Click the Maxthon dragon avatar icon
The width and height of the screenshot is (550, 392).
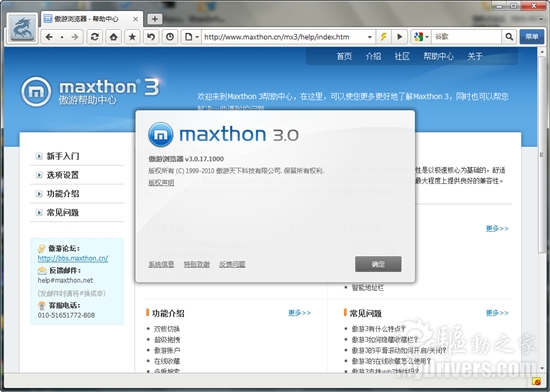pos(22,28)
